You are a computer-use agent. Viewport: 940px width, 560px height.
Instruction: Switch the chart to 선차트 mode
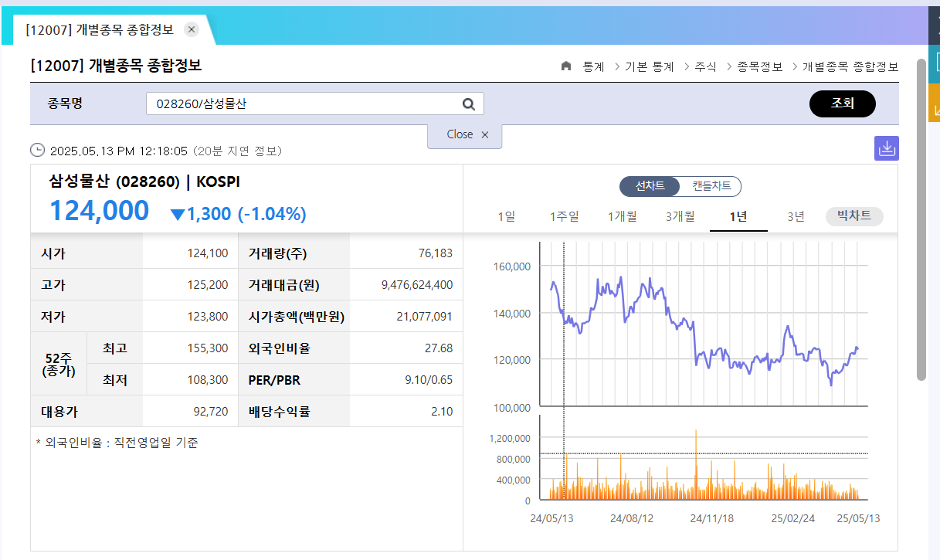click(649, 186)
